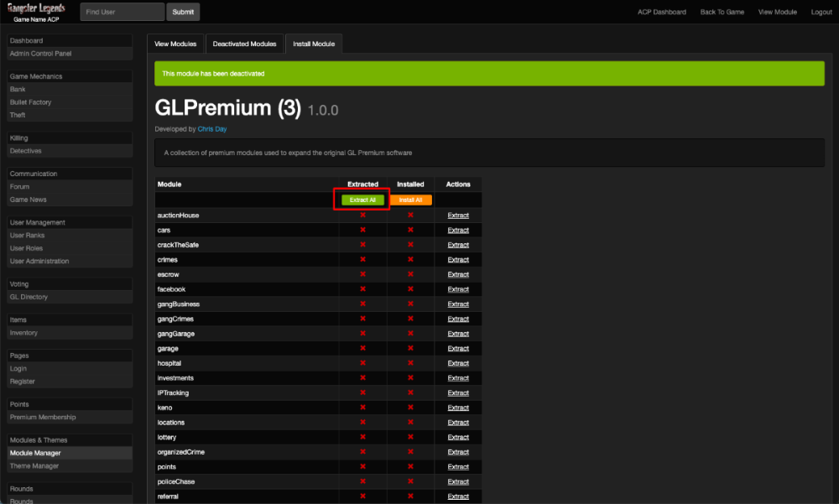Open ACP Dashboard from top navigation
Image resolution: width=839 pixels, height=504 pixels.
[662, 12]
